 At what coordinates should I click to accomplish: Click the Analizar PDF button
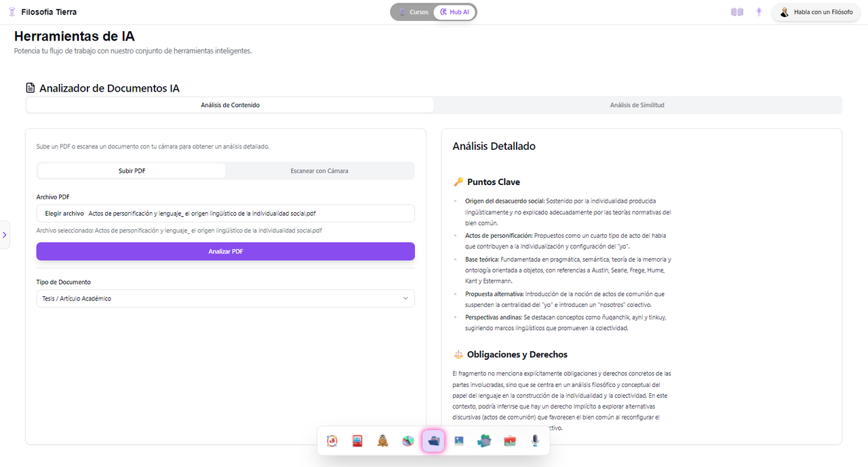[x=225, y=251]
